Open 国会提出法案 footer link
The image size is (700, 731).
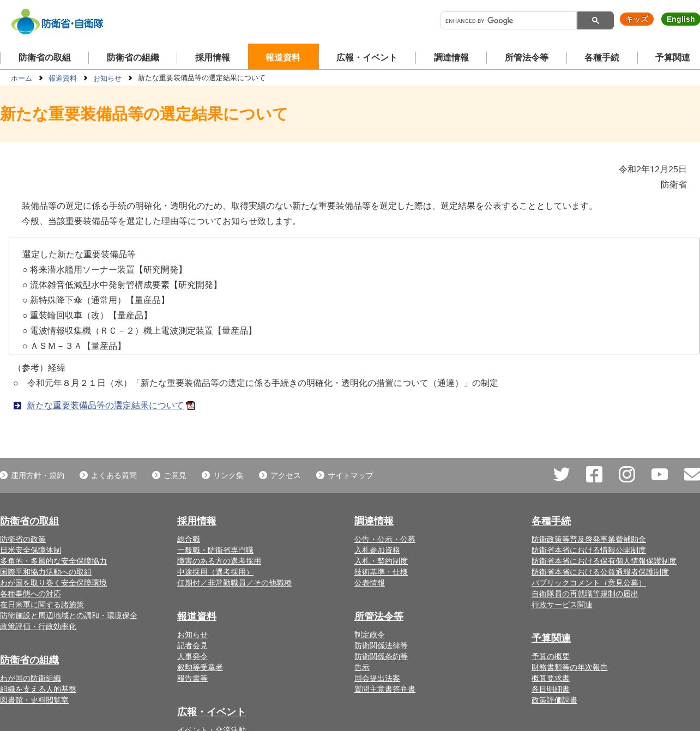point(377,679)
